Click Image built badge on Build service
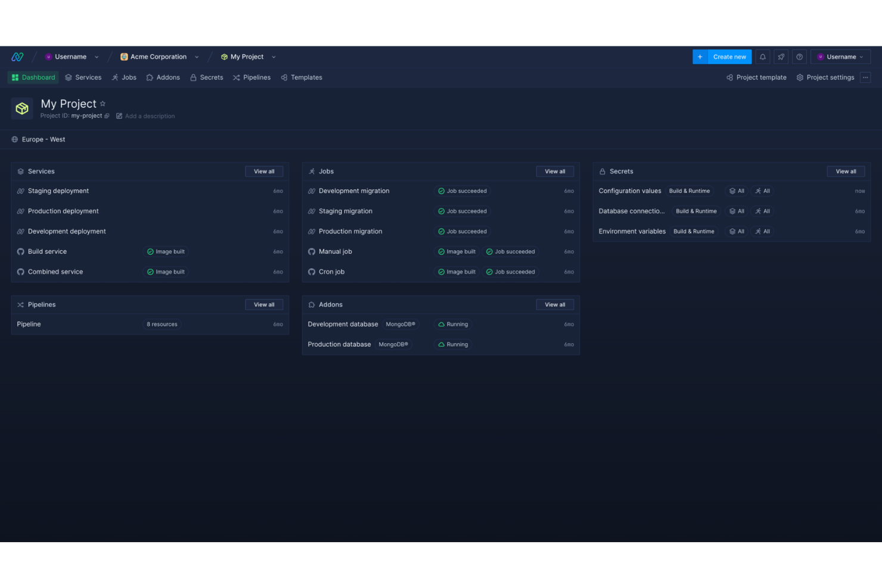 tap(166, 251)
